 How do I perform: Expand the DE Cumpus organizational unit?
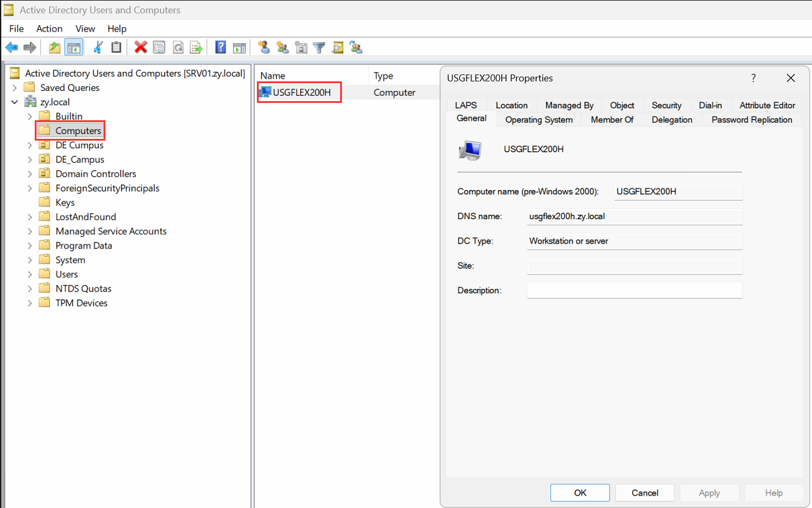click(30, 145)
